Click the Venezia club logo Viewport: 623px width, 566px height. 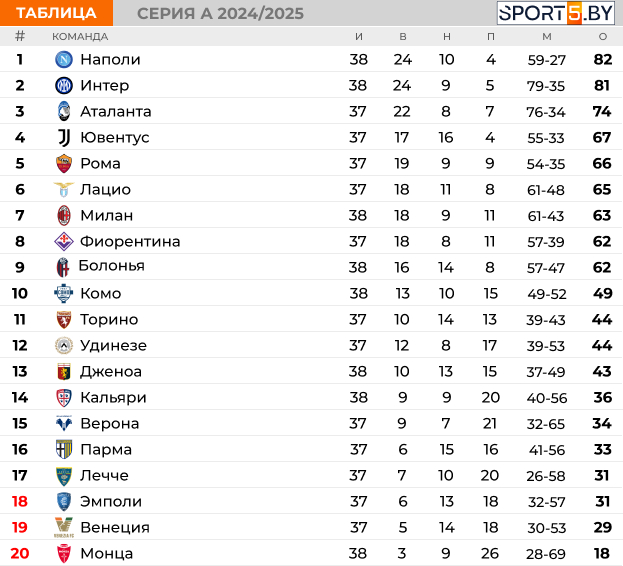pyautogui.click(x=64, y=527)
